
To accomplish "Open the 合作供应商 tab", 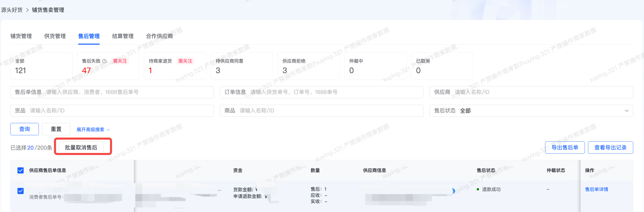I will 159,36.
